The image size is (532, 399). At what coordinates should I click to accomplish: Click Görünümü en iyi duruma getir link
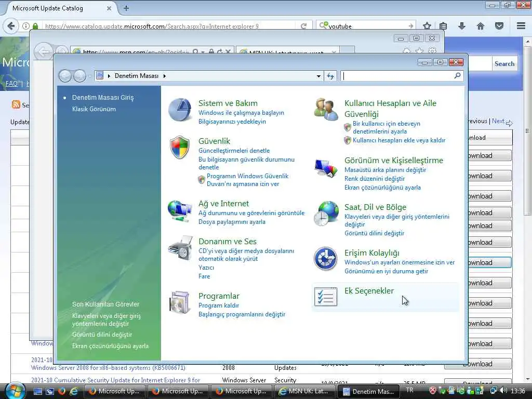coord(387,271)
